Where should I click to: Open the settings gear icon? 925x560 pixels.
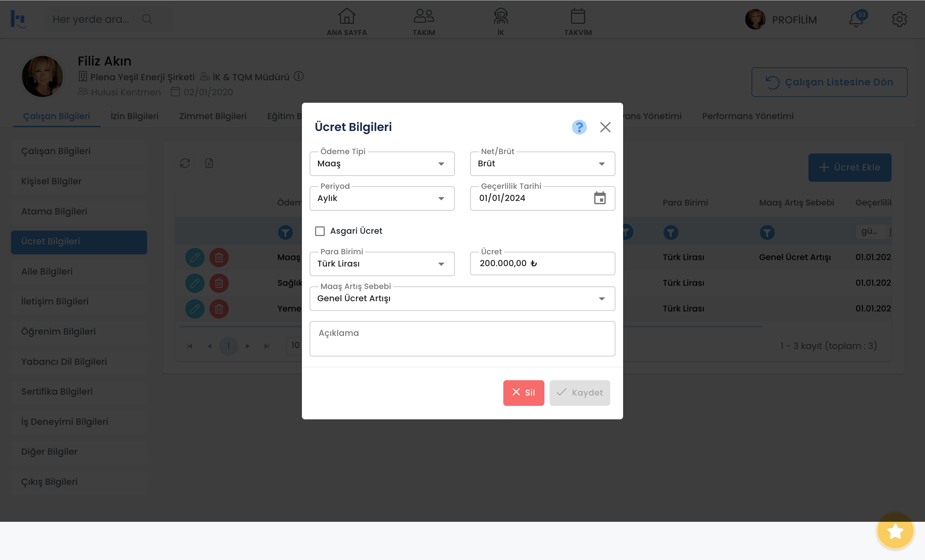click(x=899, y=20)
